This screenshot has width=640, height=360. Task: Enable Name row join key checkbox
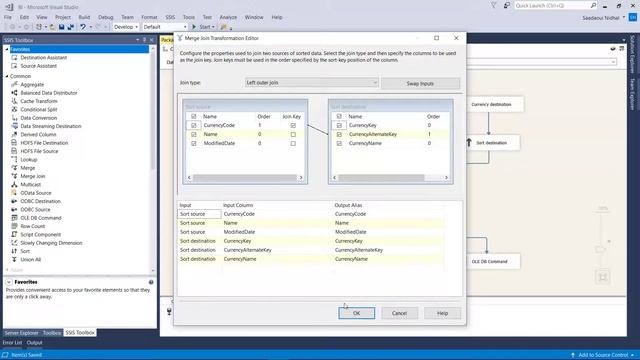pos(293,134)
